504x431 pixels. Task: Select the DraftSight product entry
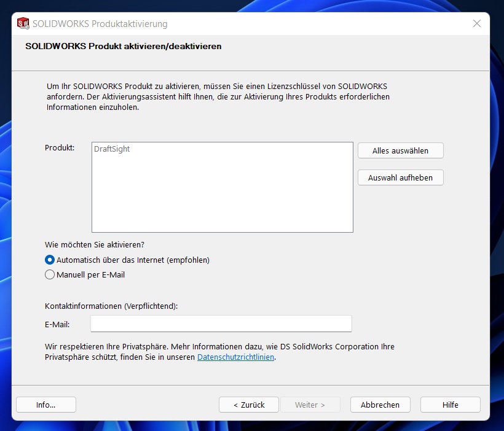[x=112, y=149]
